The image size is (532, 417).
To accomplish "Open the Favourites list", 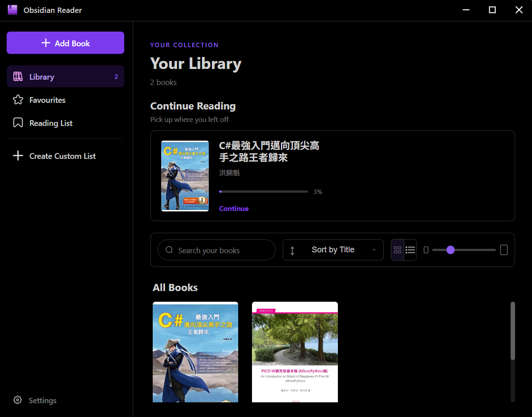I will [65, 100].
